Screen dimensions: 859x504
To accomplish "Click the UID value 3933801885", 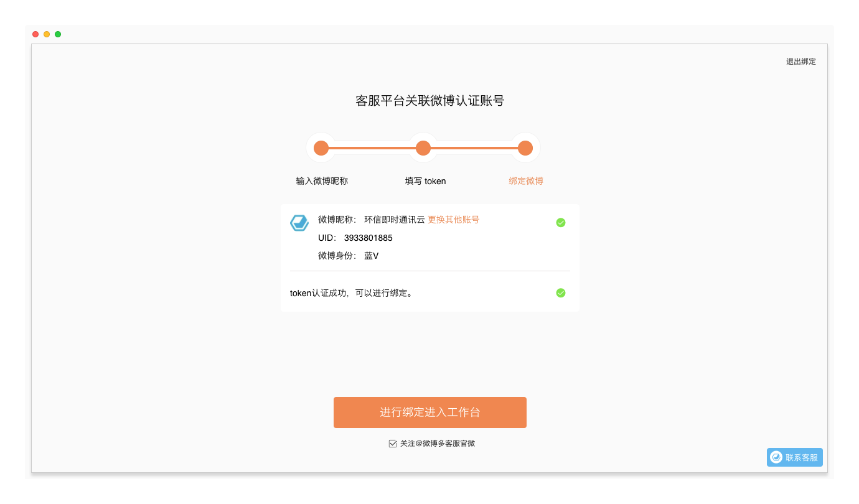I will point(368,238).
